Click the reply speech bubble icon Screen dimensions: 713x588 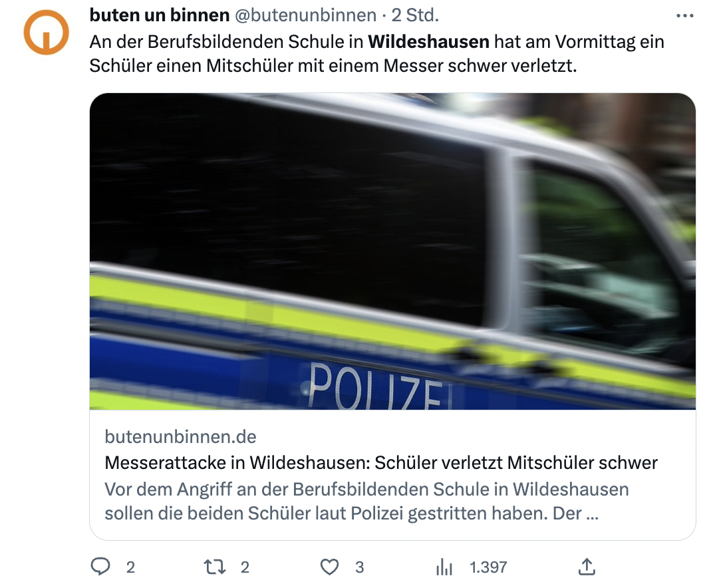coord(100,567)
